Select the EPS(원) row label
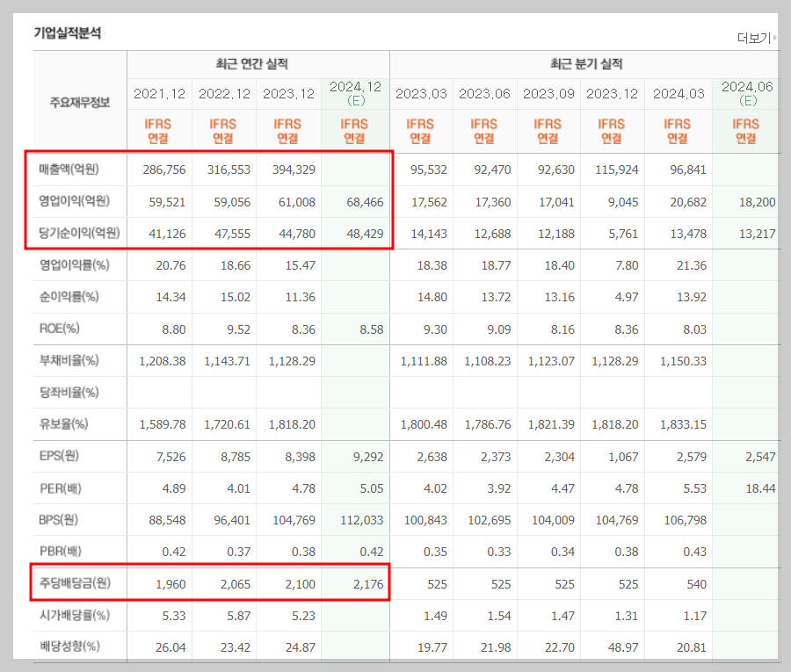The image size is (791, 672). coord(59,456)
